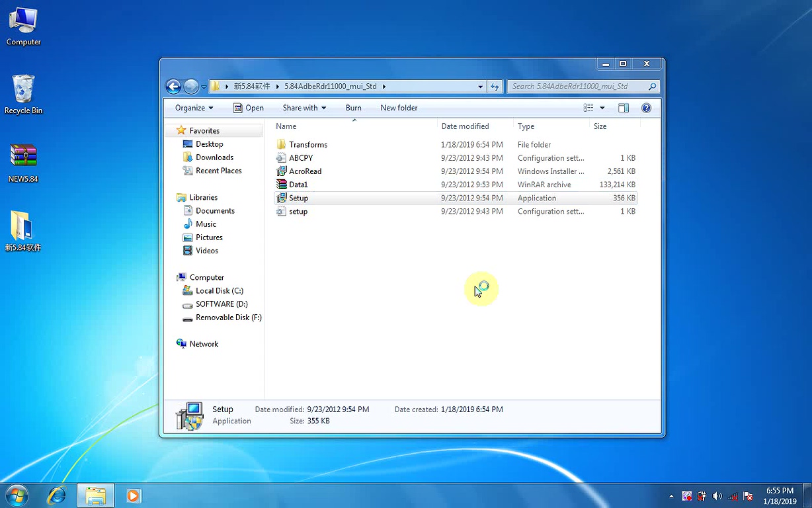812x508 pixels.
Task: Select the ABCPY configuration file icon
Action: pos(282,158)
